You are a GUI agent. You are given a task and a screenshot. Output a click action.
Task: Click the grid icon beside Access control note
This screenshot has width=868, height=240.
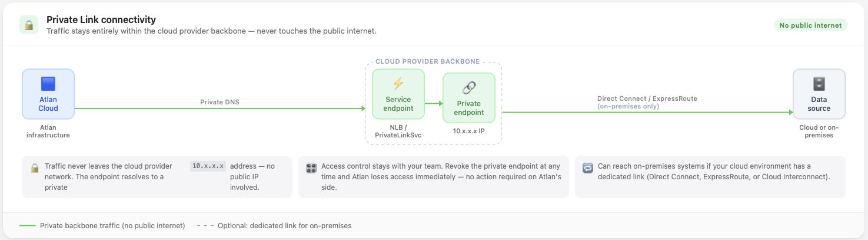click(311, 168)
